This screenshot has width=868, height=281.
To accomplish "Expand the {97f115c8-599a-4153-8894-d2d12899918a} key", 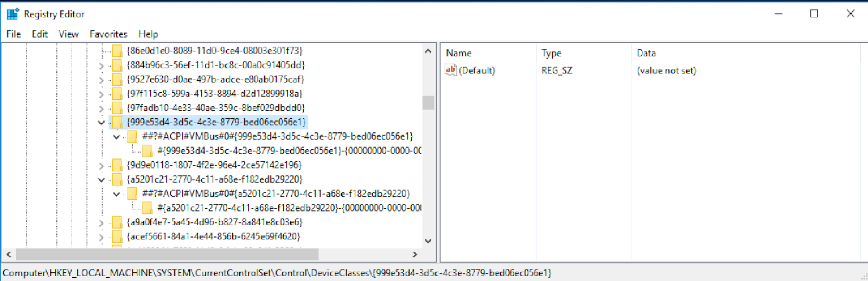I will [x=101, y=94].
